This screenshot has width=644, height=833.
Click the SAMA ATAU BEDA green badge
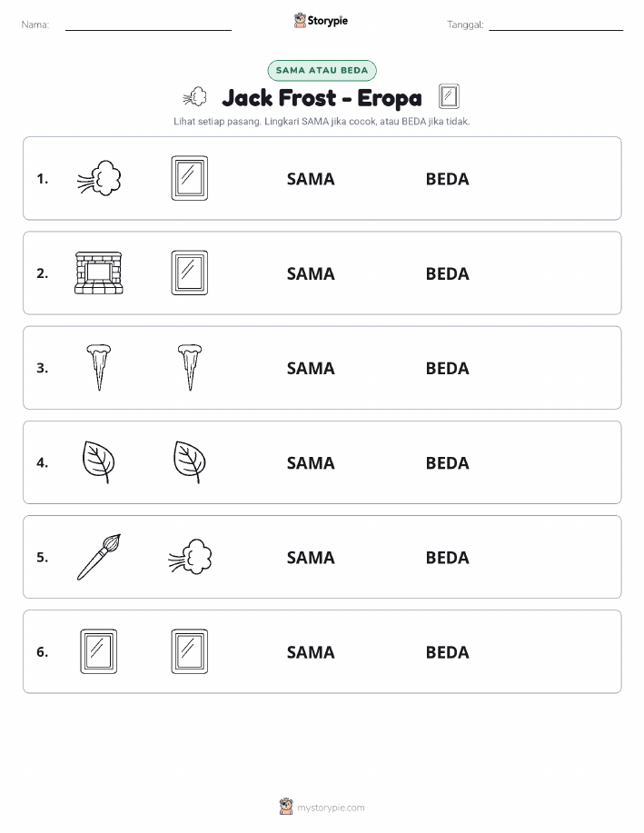click(x=322, y=70)
